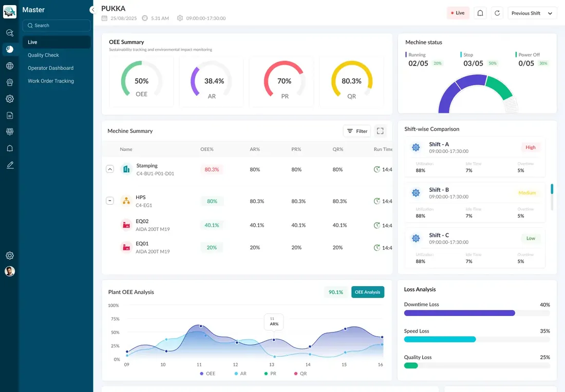This screenshot has width=565, height=392.
Task: Select the pie chart dashboard sidebar icon
Action: pyautogui.click(x=10, y=49)
